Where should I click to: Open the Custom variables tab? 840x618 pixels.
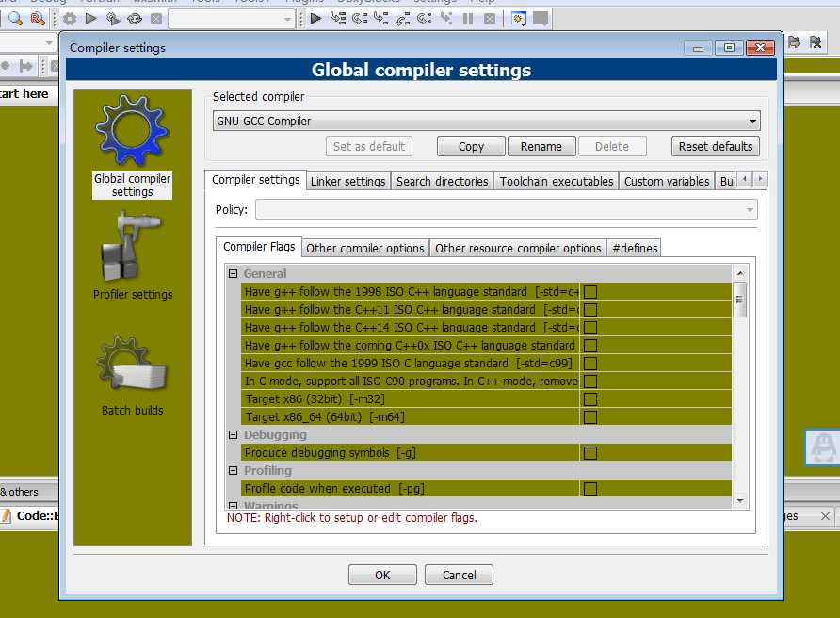[x=667, y=182]
